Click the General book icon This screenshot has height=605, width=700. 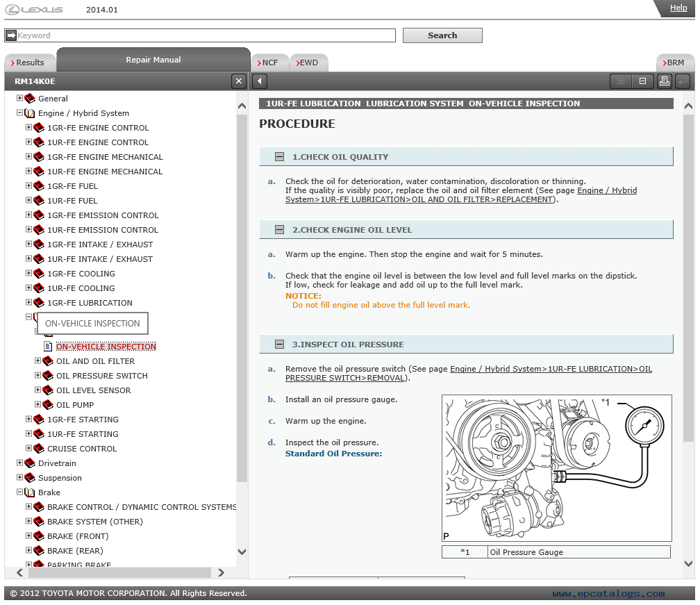click(30, 98)
